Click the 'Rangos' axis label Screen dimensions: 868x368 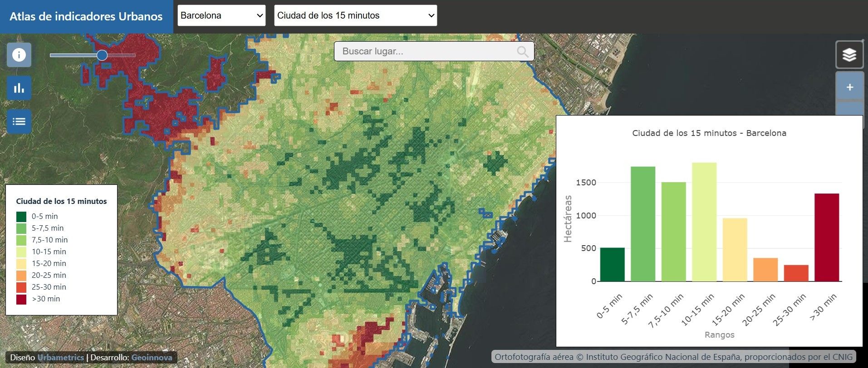(x=720, y=335)
